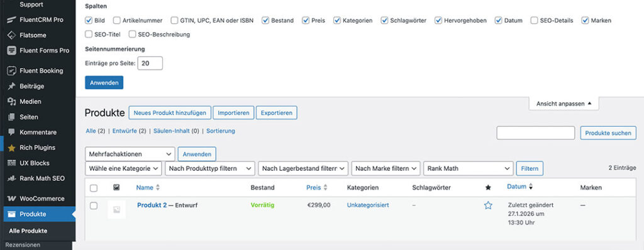The width and height of the screenshot is (644, 250).
Task: Click the Flatsome diamond icon
Action: [x=11, y=35]
